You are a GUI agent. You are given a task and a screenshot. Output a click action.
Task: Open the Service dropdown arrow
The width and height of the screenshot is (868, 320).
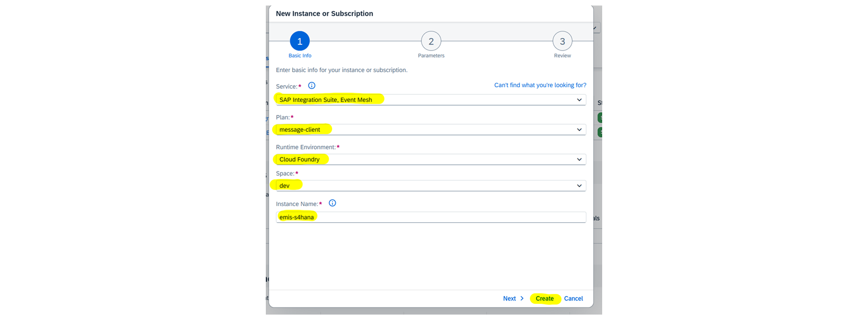tap(579, 100)
